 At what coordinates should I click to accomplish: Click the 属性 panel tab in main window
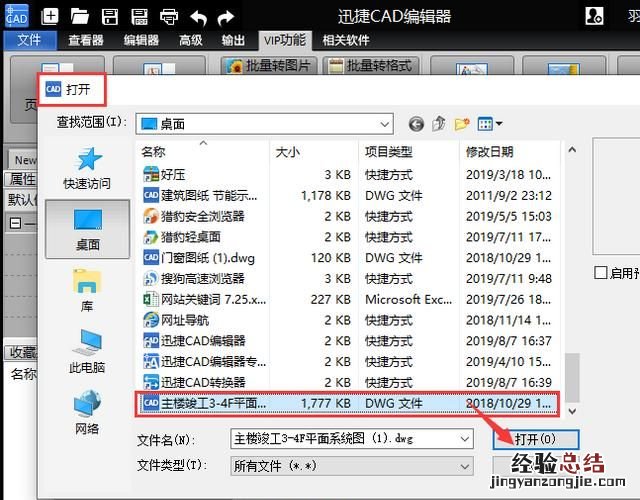pos(22,179)
